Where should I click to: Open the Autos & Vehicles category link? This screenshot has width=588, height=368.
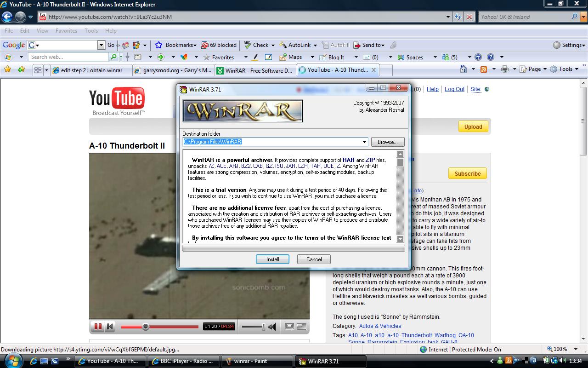click(380, 326)
